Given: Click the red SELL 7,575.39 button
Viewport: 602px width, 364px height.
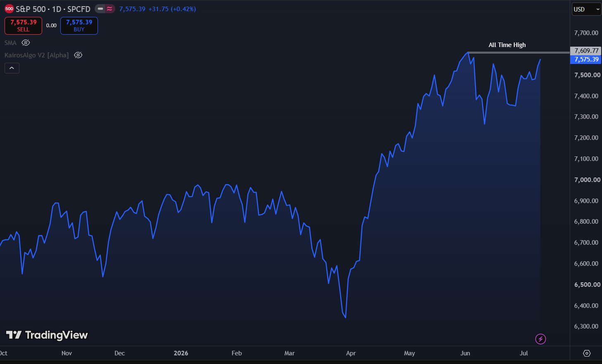Looking at the screenshot, I should (23, 26).
